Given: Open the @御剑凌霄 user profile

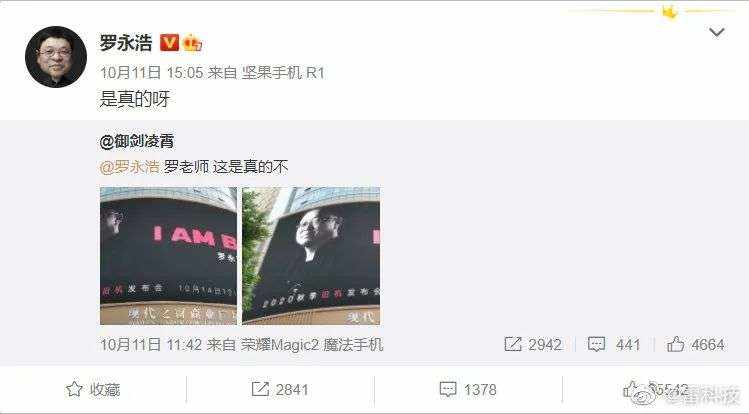Looking at the screenshot, I should 137,141.
